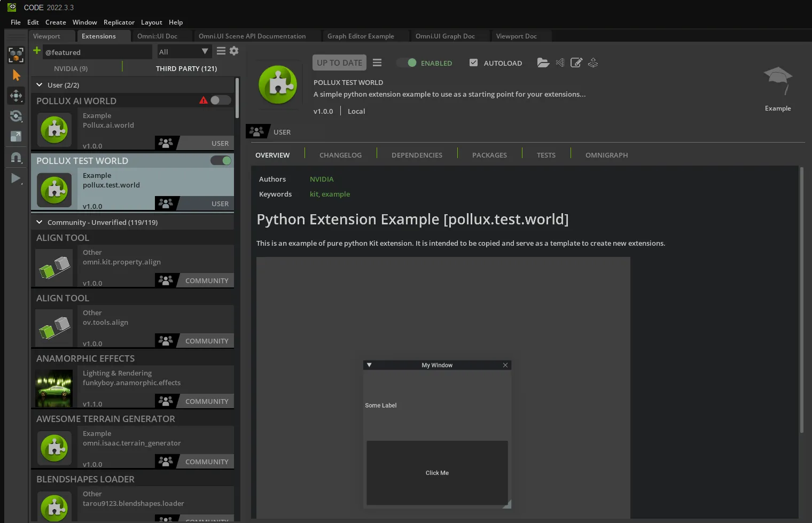Screen dimensions: 812x523
Task: Click the 'Local' label beside v1.0.0
Action: 356,111
